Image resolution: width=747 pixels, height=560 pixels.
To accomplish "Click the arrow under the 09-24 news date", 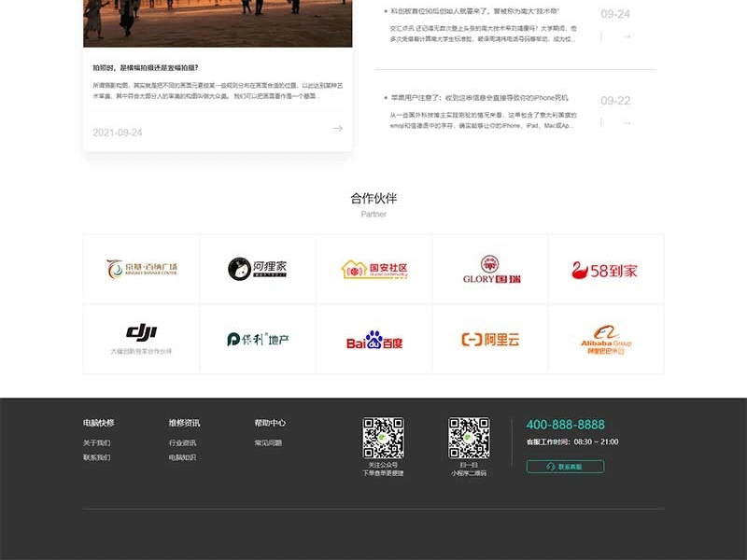I will (x=627, y=36).
